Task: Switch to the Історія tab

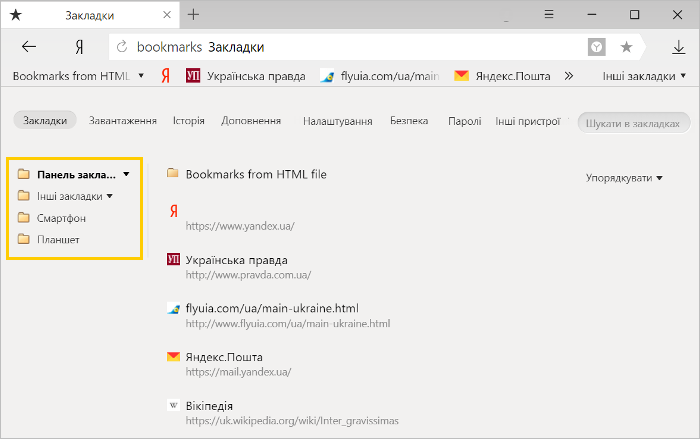Action: pos(189,121)
